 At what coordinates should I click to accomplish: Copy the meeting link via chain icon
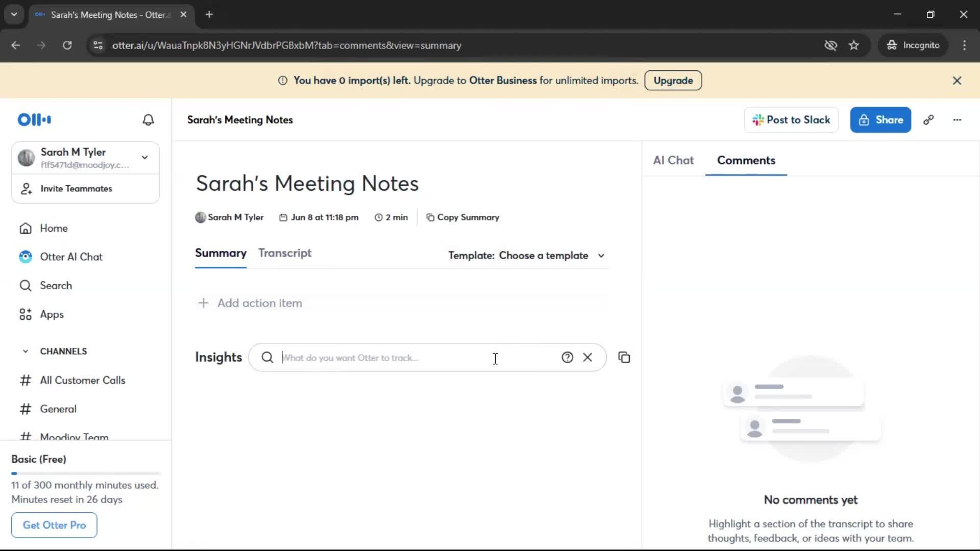click(x=928, y=120)
